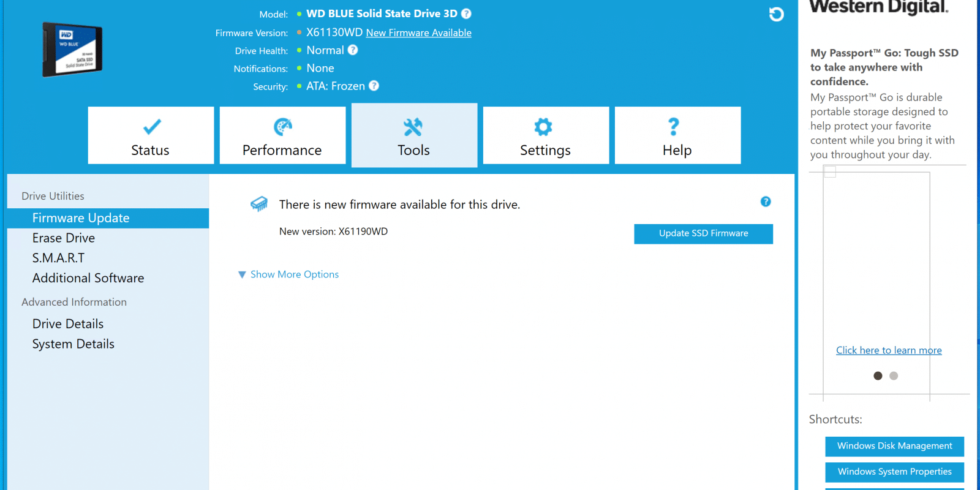Open Erase Drive utility

(x=64, y=238)
